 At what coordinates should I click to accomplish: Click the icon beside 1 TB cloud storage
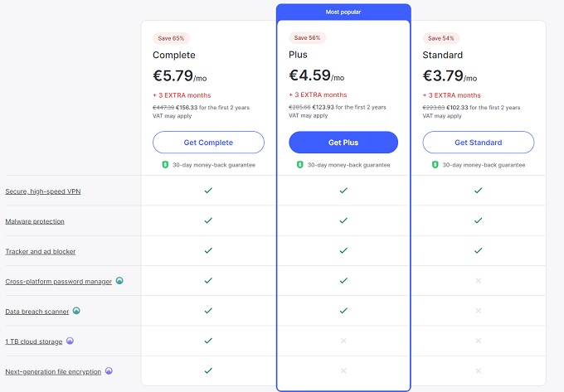(70, 341)
